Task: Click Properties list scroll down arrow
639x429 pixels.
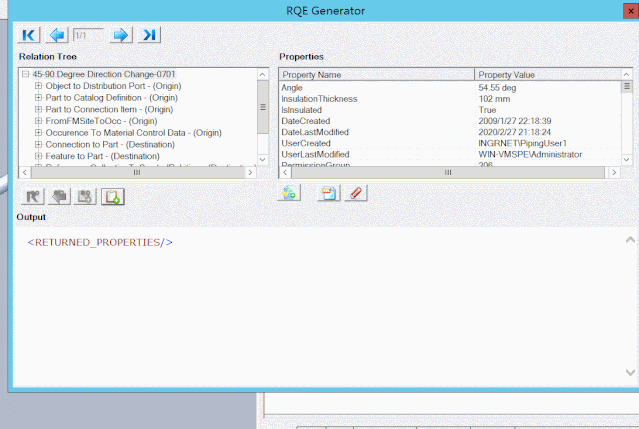Action: pyautogui.click(x=626, y=160)
